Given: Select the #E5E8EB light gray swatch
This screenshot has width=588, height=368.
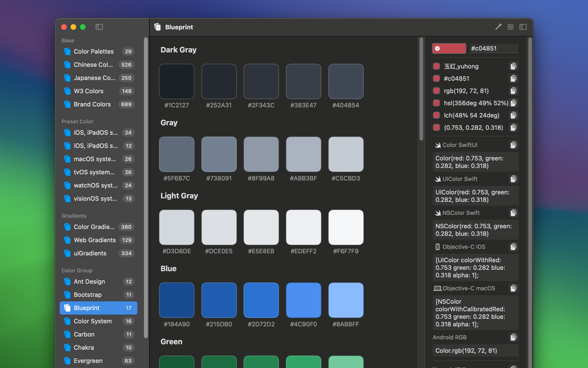Looking at the screenshot, I should (261, 227).
